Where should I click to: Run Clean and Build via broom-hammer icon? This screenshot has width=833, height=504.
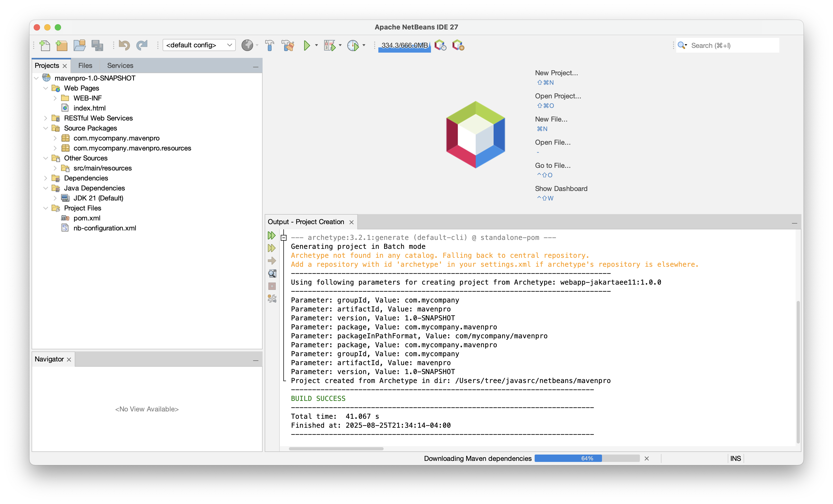287,45
